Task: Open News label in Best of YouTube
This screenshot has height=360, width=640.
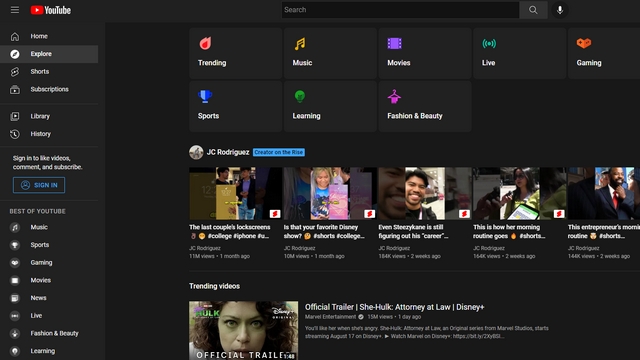Action: point(38,298)
